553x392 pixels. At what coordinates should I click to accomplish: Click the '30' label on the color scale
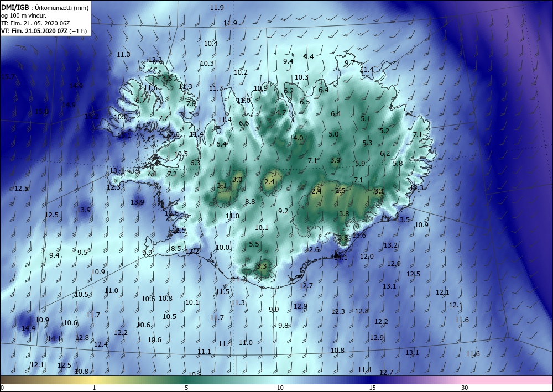coord(465,388)
